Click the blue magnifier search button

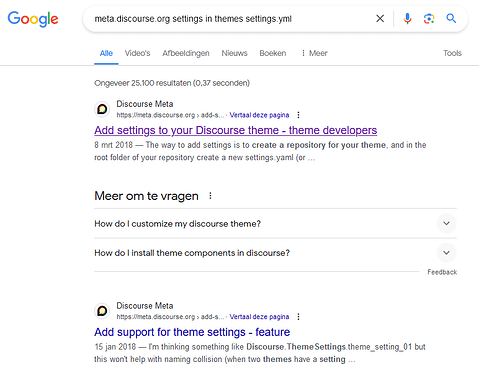(x=451, y=18)
